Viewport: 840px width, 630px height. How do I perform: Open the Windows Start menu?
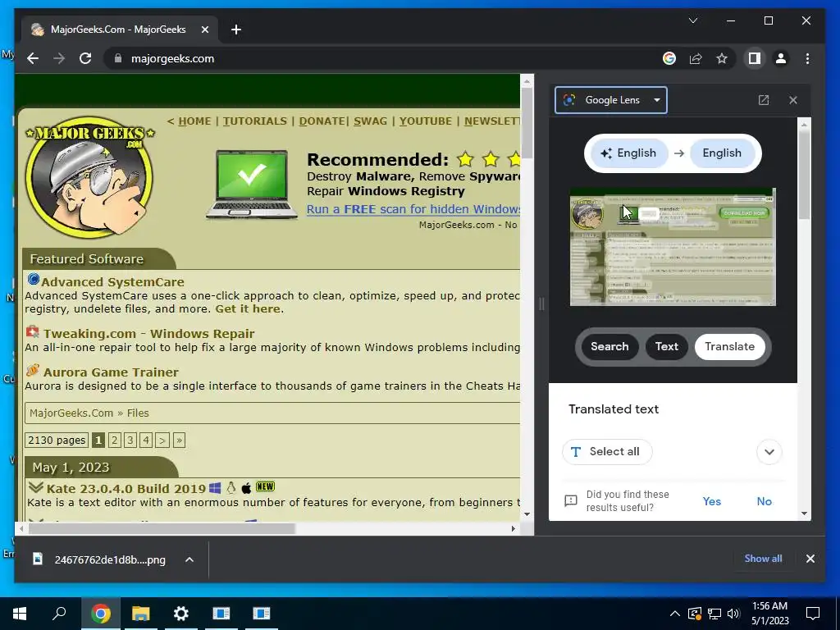coord(20,614)
